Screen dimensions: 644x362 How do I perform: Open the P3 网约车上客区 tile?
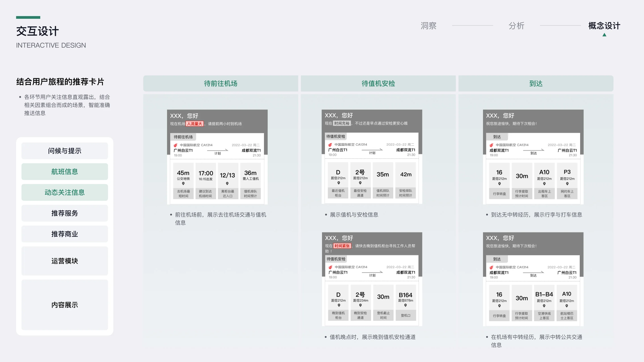coord(567,181)
